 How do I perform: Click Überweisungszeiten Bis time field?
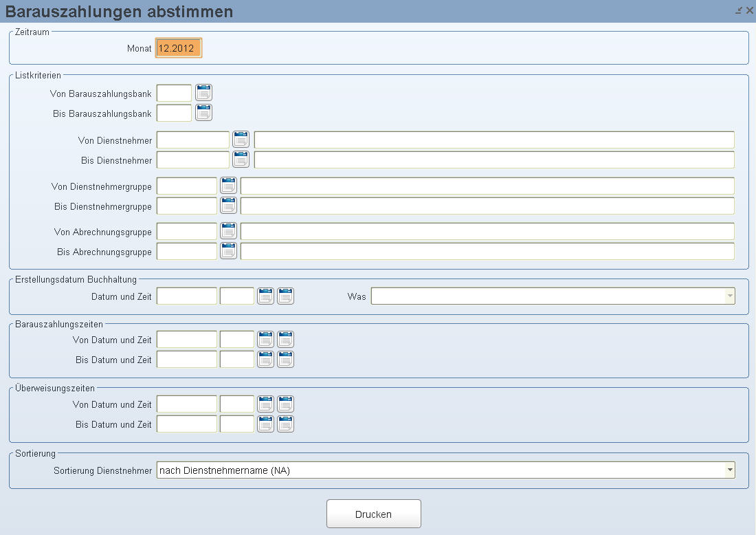click(x=236, y=424)
